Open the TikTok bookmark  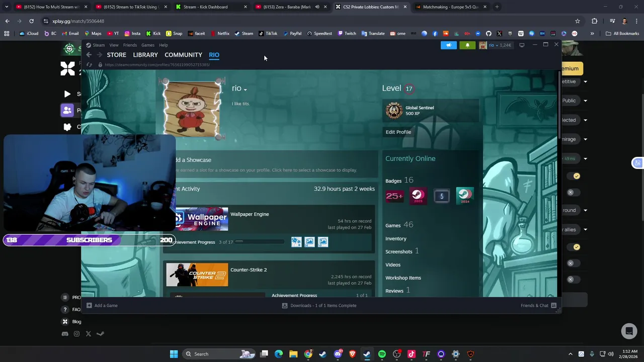coord(268,34)
